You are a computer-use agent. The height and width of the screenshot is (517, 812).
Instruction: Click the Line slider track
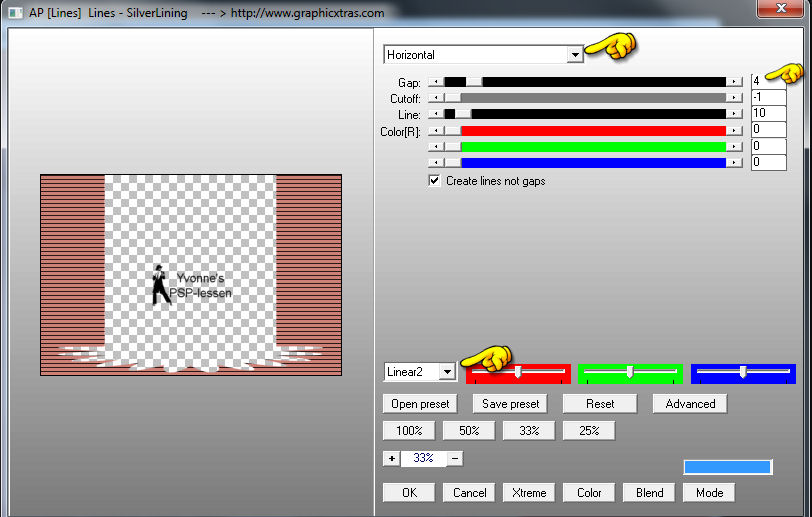coord(585,114)
